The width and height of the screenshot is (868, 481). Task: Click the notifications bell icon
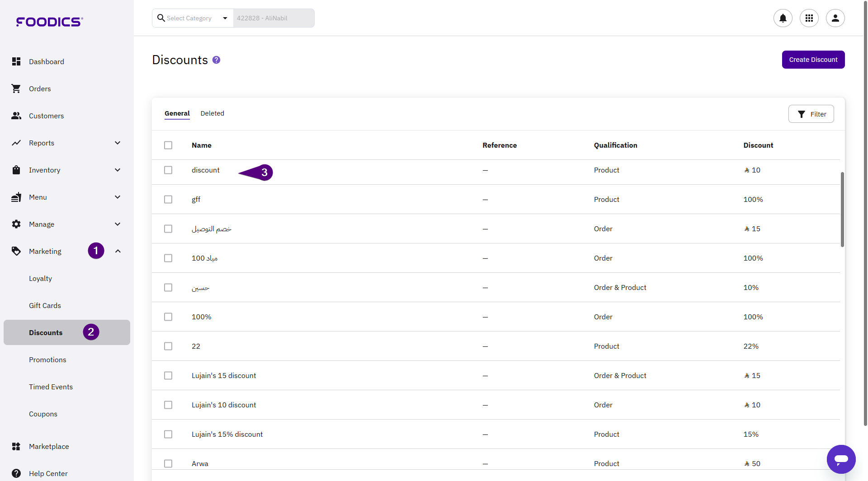click(783, 18)
